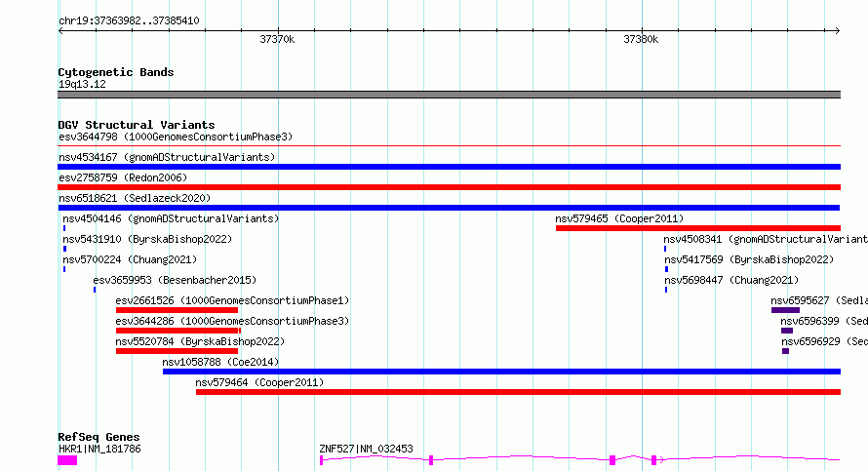Open variant nsv1058788 (Coe2014) label
The width and height of the screenshot is (868, 471).
(220, 362)
